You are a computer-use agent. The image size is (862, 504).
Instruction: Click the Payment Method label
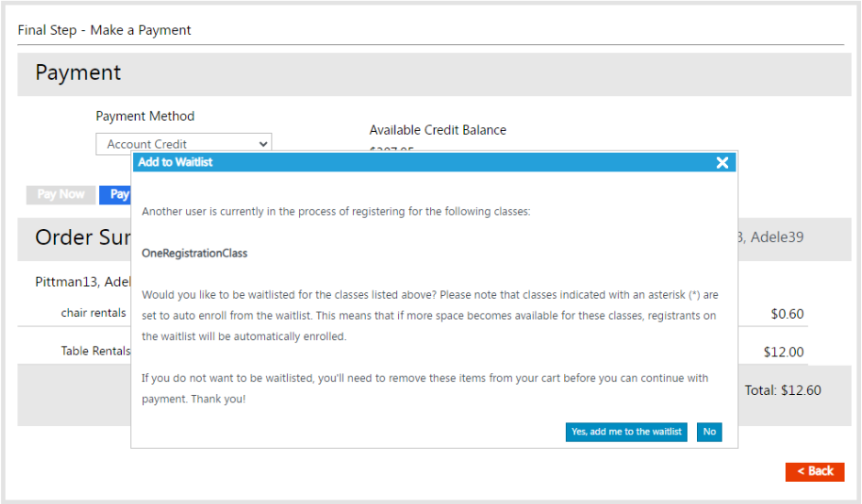(145, 116)
